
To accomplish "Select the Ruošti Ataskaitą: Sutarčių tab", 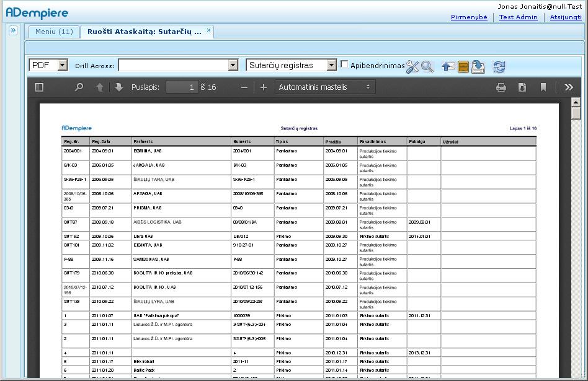I will click(145, 32).
